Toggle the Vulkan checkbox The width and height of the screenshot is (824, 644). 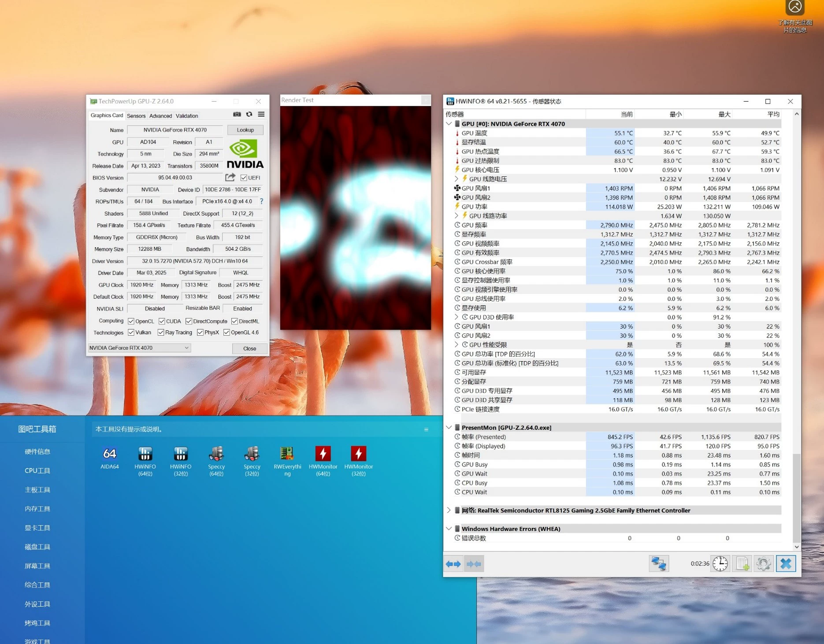[131, 333]
